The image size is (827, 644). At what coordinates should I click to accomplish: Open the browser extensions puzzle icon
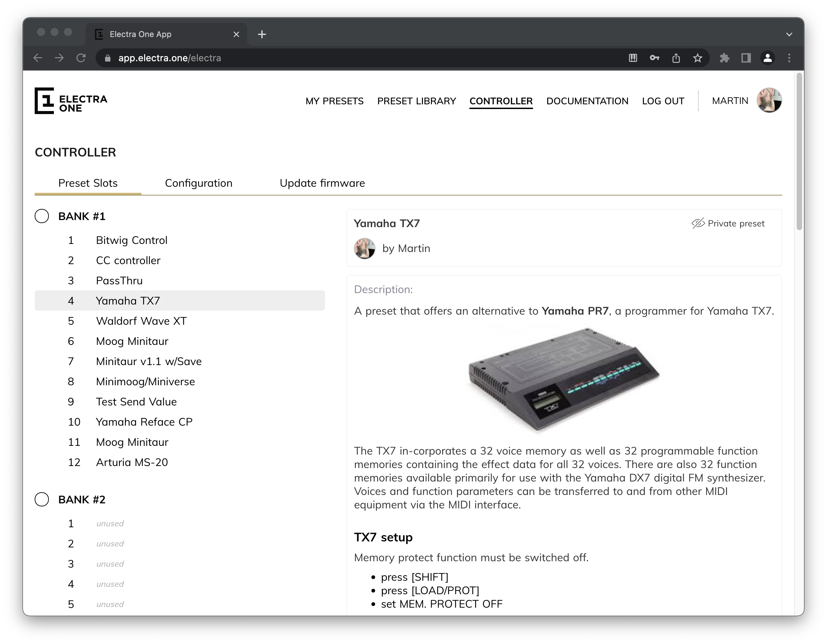[x=724, y=58]
